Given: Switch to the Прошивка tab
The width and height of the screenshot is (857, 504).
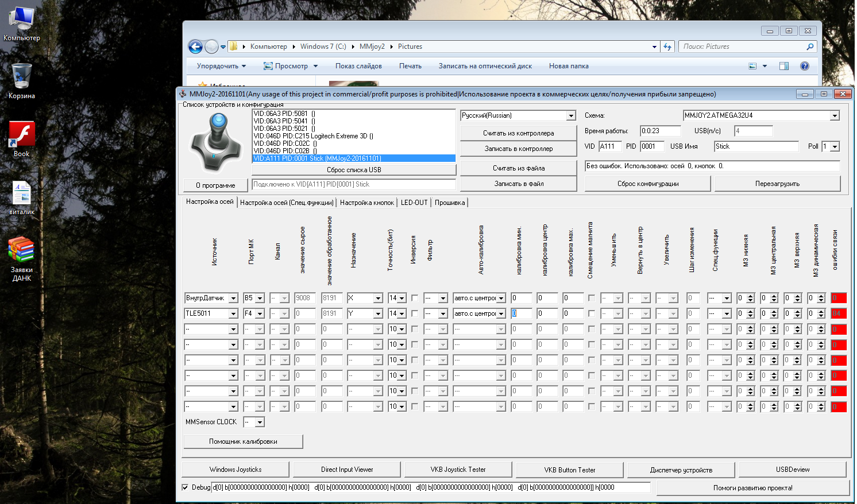Looking at the screenshot, I should click(449, 203).
